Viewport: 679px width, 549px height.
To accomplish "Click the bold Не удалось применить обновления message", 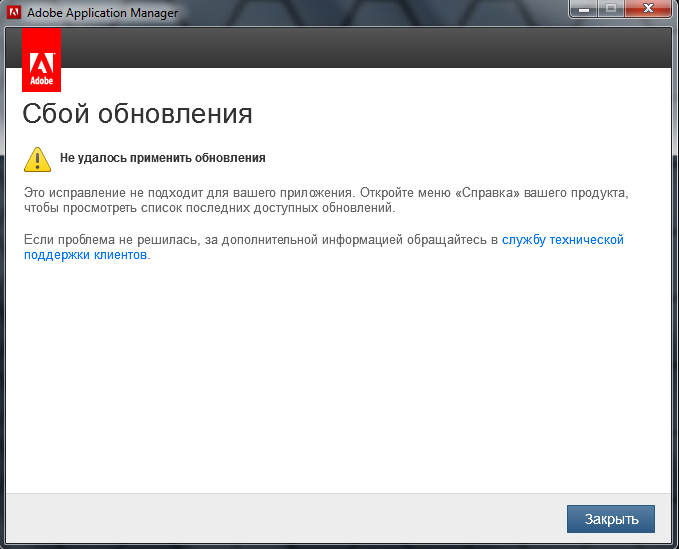I will pos(162,158).
